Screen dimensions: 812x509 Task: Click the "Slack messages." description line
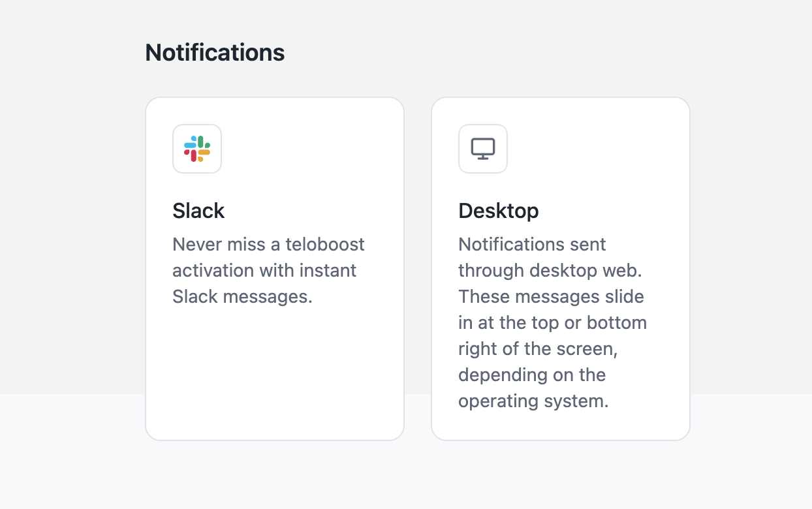(242, 297)
